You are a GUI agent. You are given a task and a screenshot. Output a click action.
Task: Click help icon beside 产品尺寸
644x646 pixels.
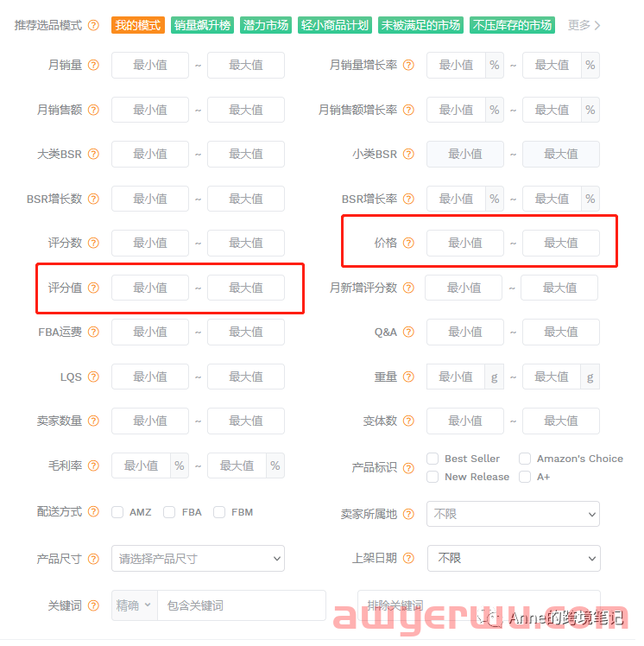[x=93, y=559]
